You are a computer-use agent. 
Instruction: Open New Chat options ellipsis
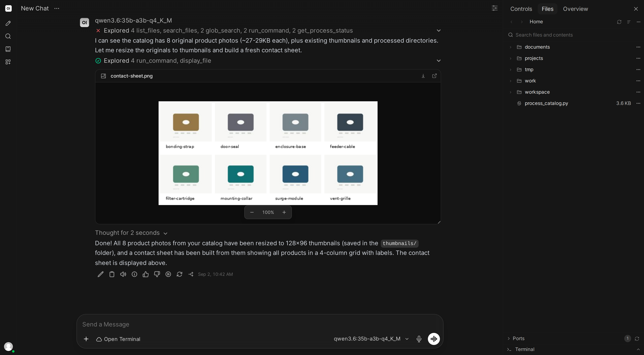pyautogui.click(x=57, y=8)
